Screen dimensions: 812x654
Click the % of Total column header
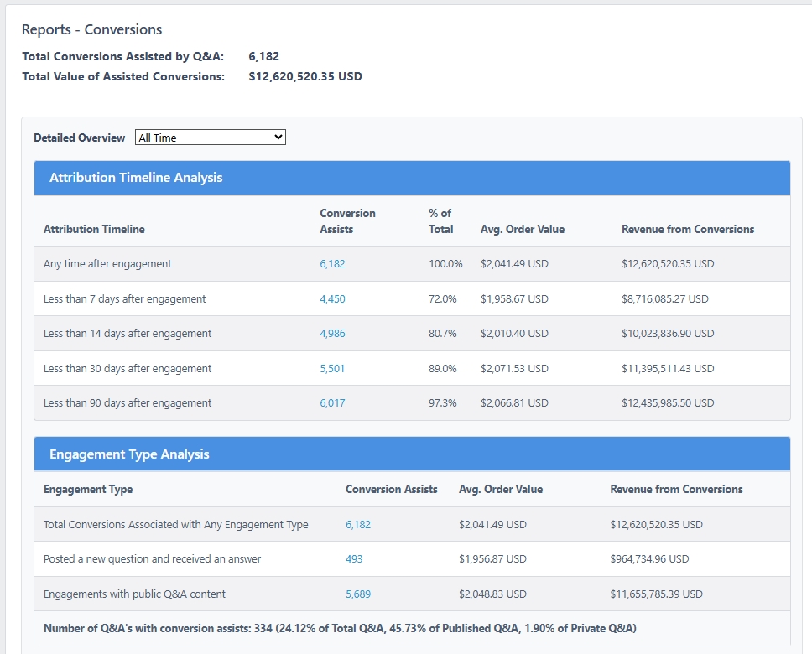[x=440, y=221]
